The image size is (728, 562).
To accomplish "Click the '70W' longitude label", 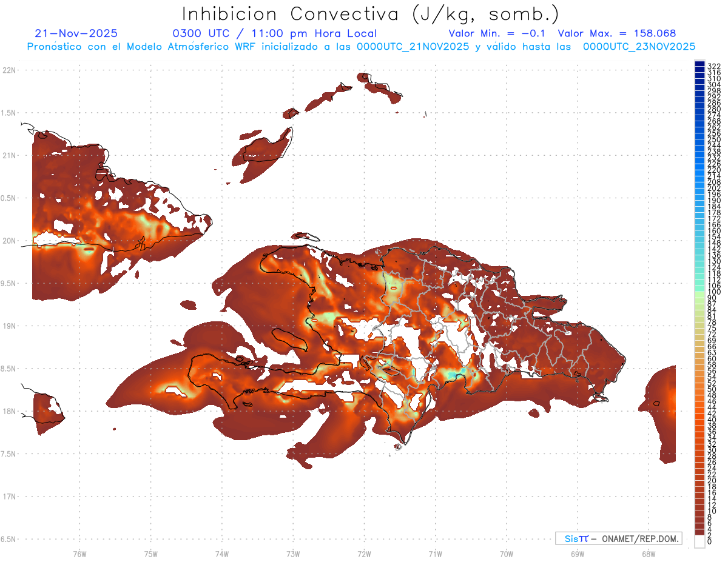I will point(506,554).
